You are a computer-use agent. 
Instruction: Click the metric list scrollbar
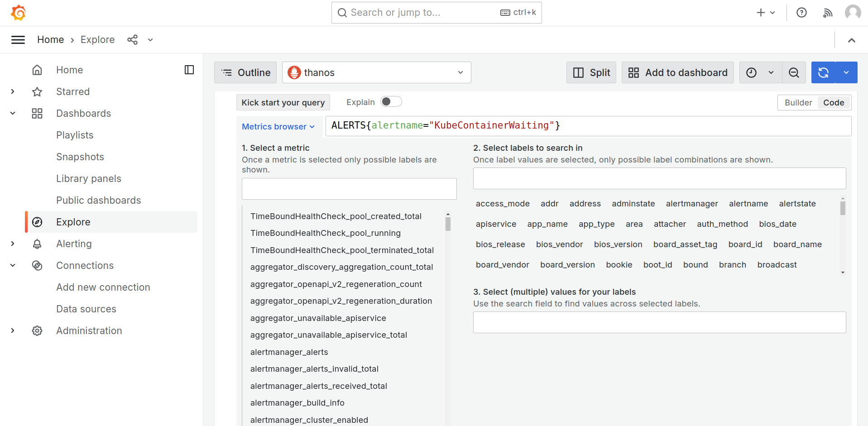tap(448, 224)
